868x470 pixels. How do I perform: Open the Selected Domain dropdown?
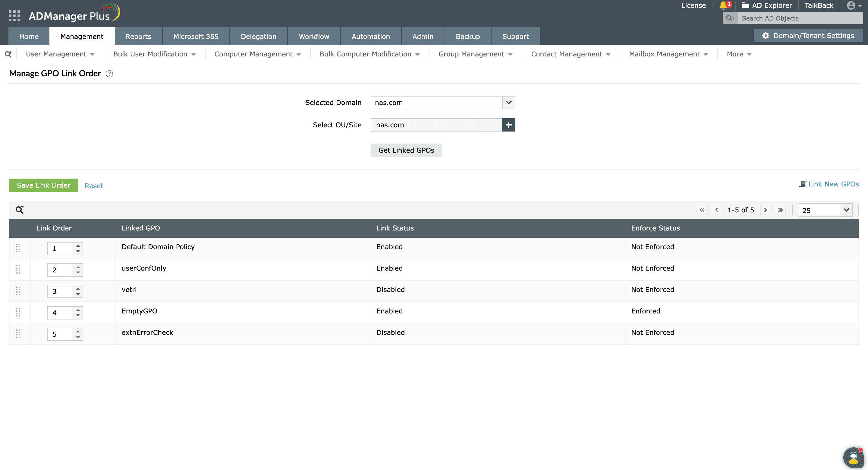tap(508, 103)
